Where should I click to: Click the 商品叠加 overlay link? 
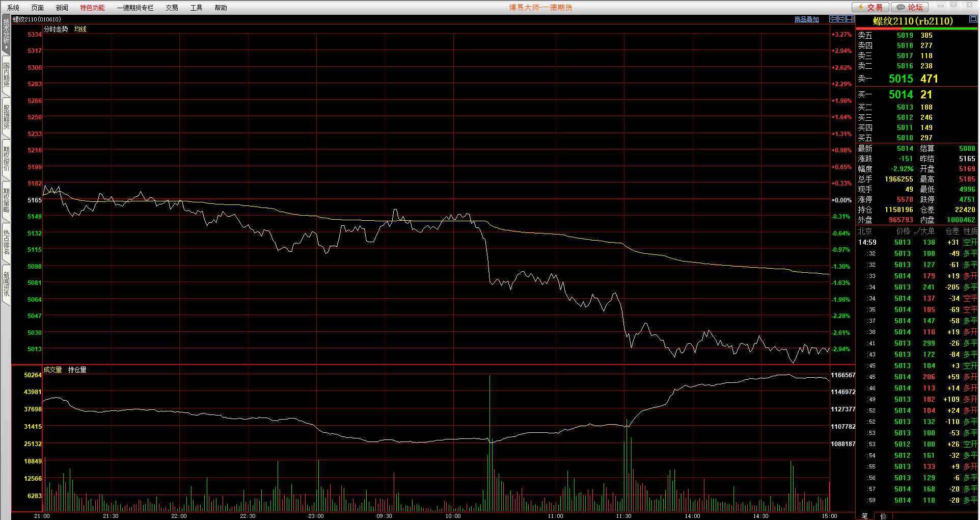click(x=806, y=19)
